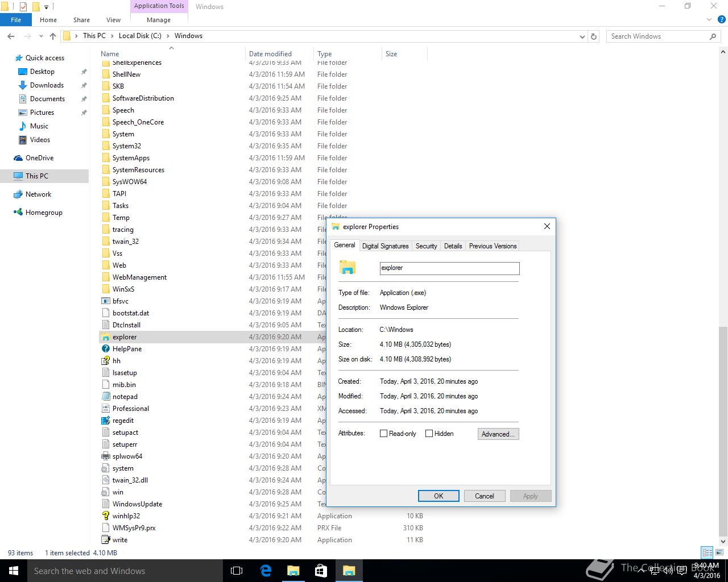Open the Windows Start button

[14, 571]
